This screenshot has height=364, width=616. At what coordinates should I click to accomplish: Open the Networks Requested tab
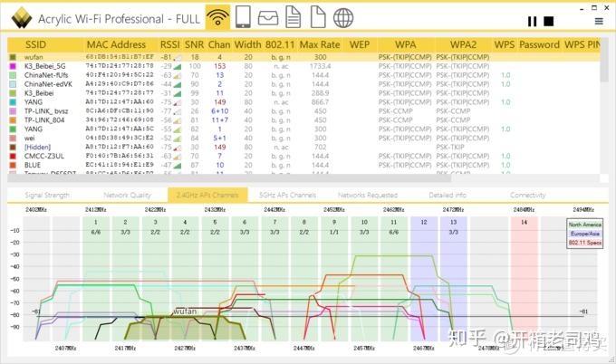tap(368, 196)
